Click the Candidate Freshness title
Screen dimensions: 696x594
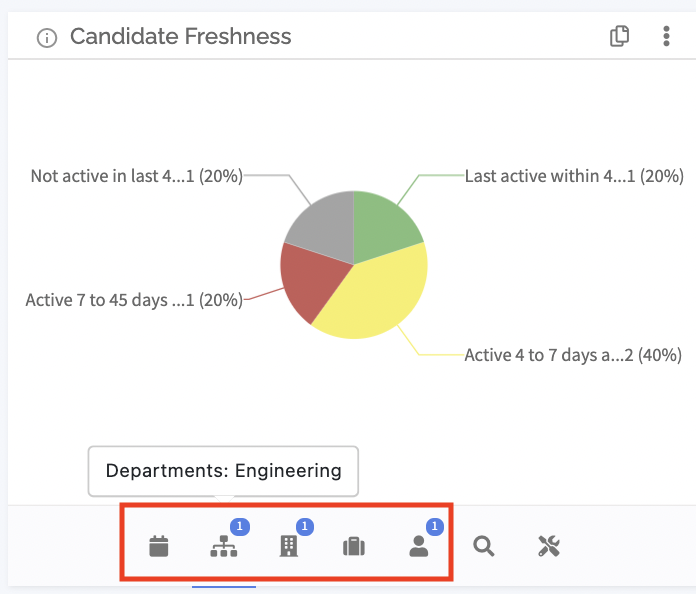(181, 36)
